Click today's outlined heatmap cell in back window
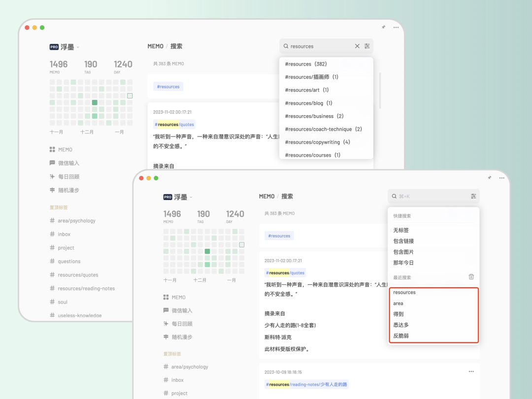 130,96
